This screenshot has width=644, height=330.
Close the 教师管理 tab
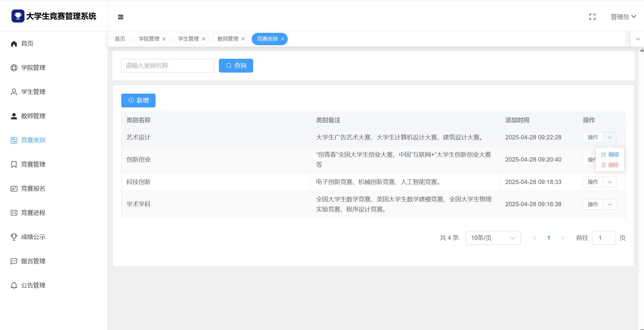tap(243, 39)
